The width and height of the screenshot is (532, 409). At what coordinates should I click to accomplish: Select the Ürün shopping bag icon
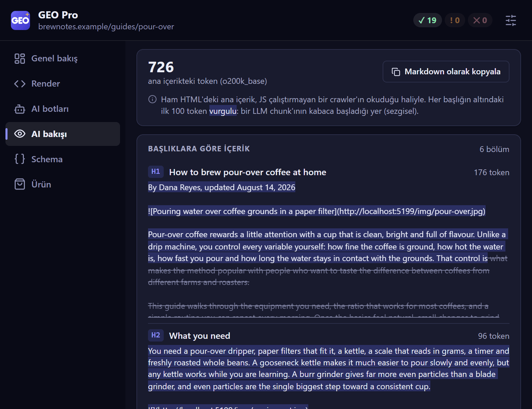20,184
